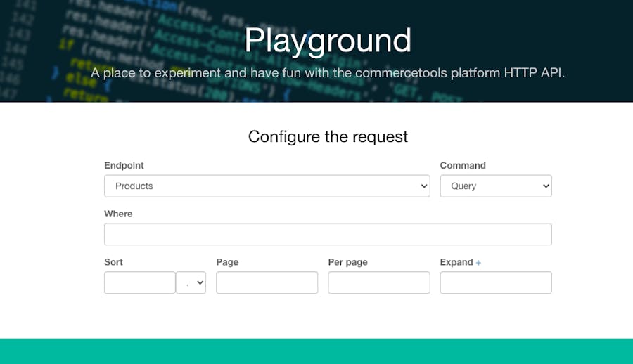The width and height of the screenshot is (633, 364).
Task: Click the Expand input field
Action: pyautogui.click(x=496, y=282)
